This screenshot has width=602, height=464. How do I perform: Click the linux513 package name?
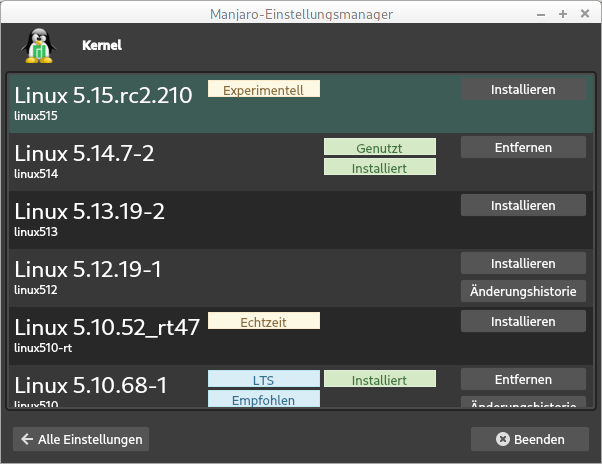tap(36, 232)
